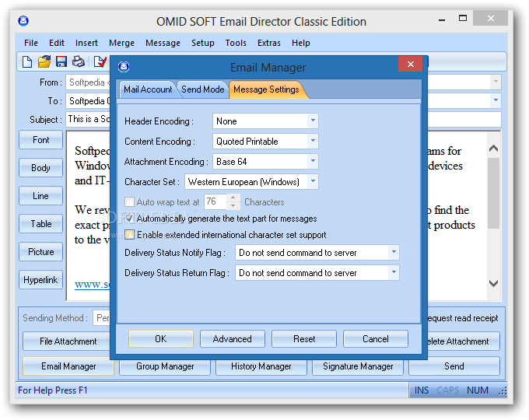The height and width of the screenshot is (420, 529).
Task: Click the Open folder toolbar icon
Action: click(x=44, y=61)
